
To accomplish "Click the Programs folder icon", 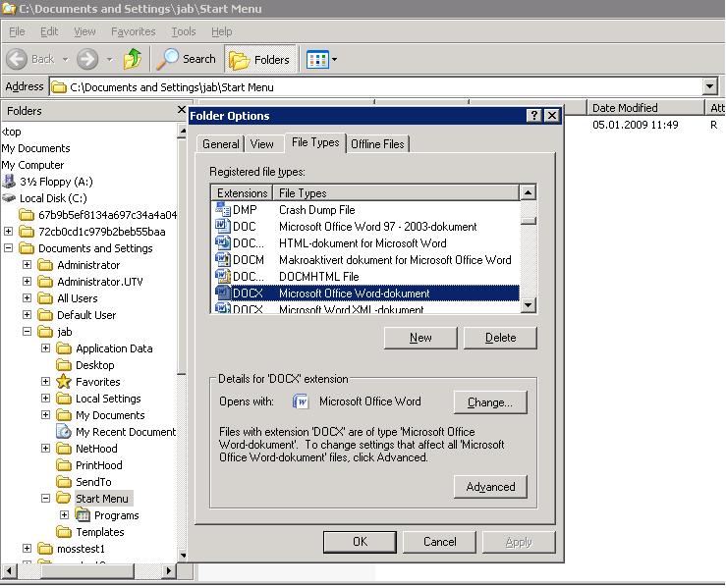I will pos(83,515).
